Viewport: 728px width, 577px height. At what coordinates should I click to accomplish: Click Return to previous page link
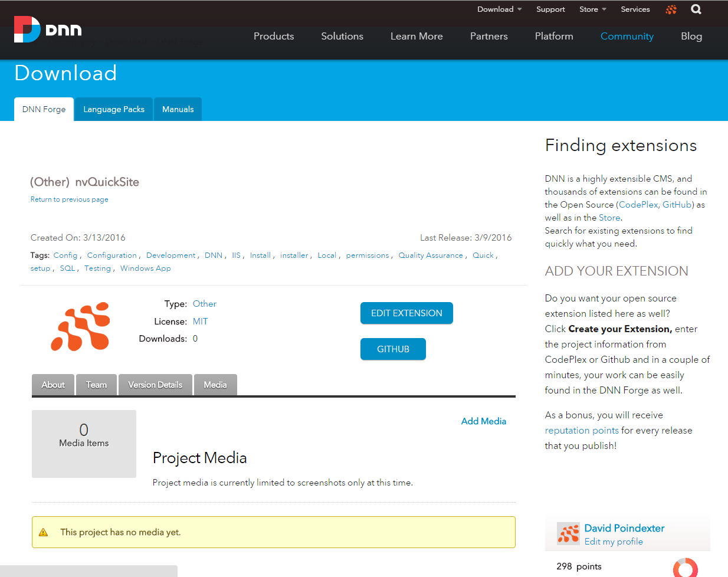point(70,199)
